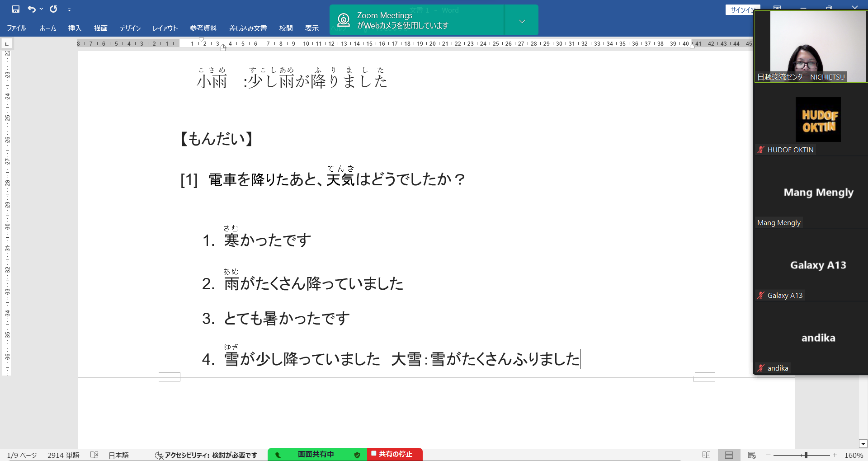The width and height of the screenshot is (868, 461).
Task: Click the 1/9 ページ page count indicator
Action: point(22,455)
